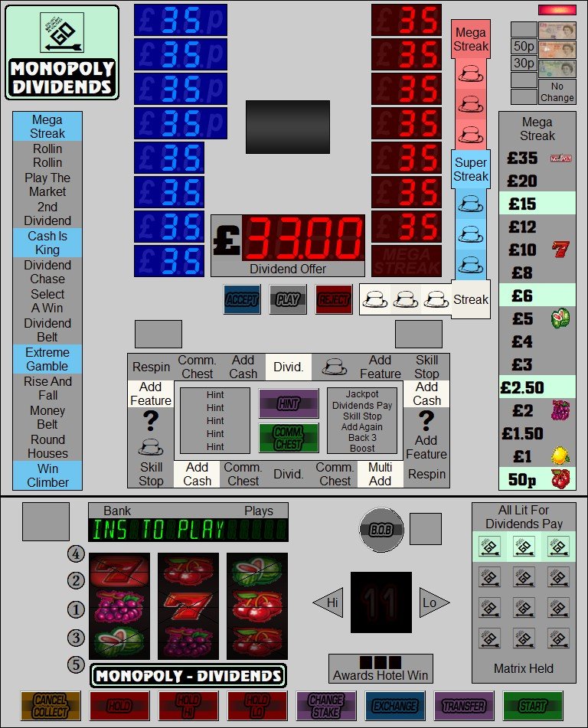Click the Change Stake button
The height and width of the screenshot is (728, 588).
[326, 705]
